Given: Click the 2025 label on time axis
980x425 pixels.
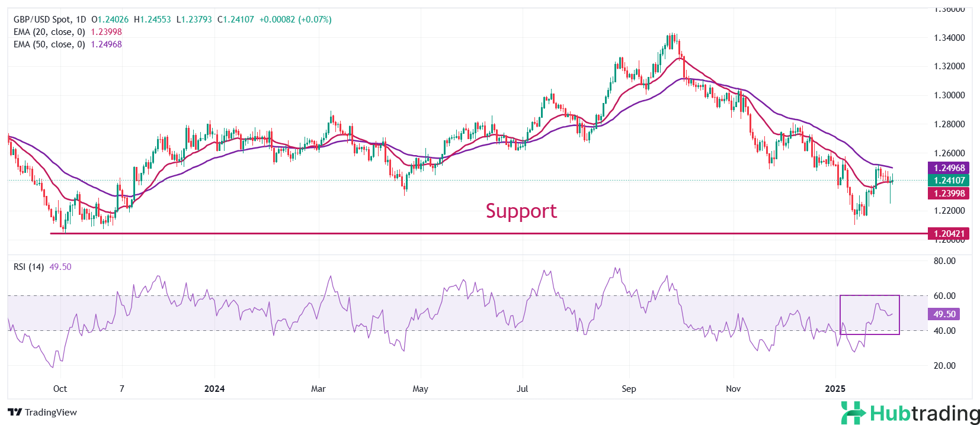Looking at the screenshot, I should click(835, 389).
